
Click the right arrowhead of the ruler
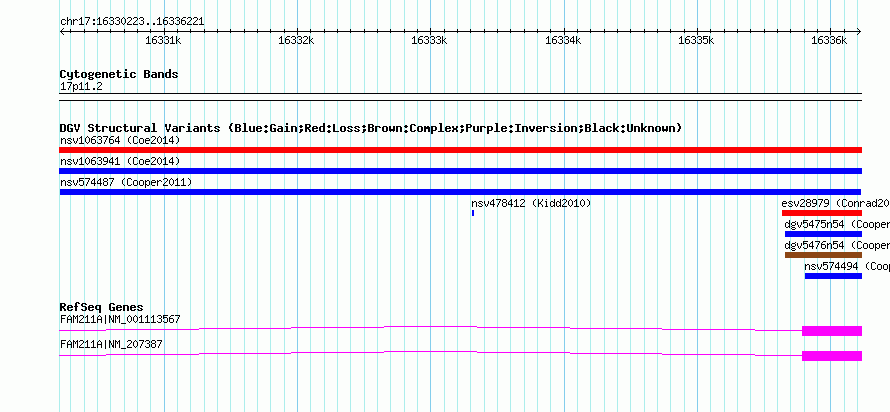pos(859,32)
